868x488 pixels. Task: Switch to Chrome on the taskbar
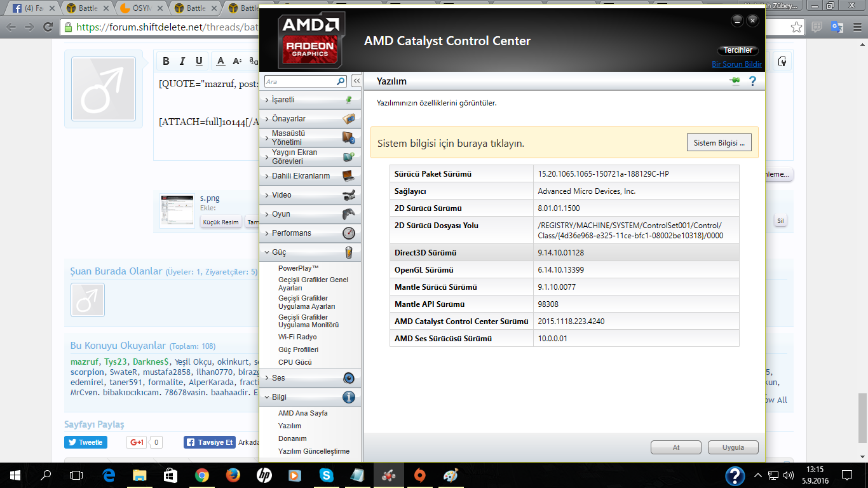202,475
